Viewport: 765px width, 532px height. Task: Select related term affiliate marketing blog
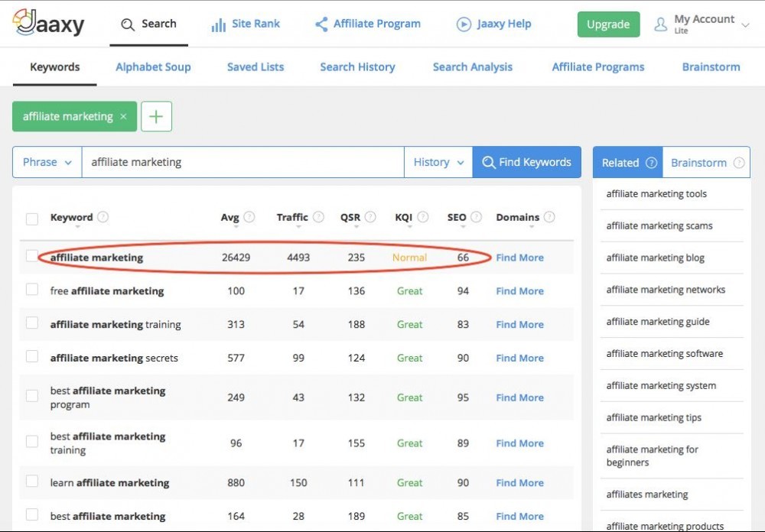pyautogui.click(x=656, y=258)
